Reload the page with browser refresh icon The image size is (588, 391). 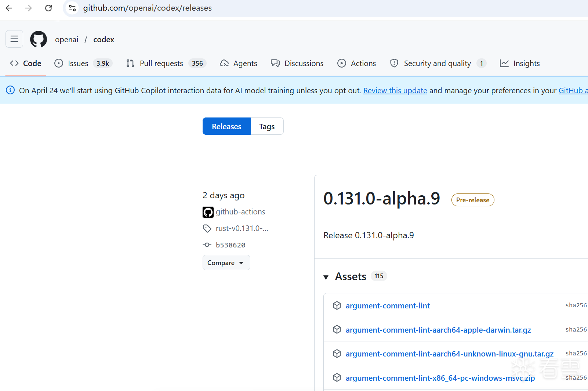(x=48, y=8)
